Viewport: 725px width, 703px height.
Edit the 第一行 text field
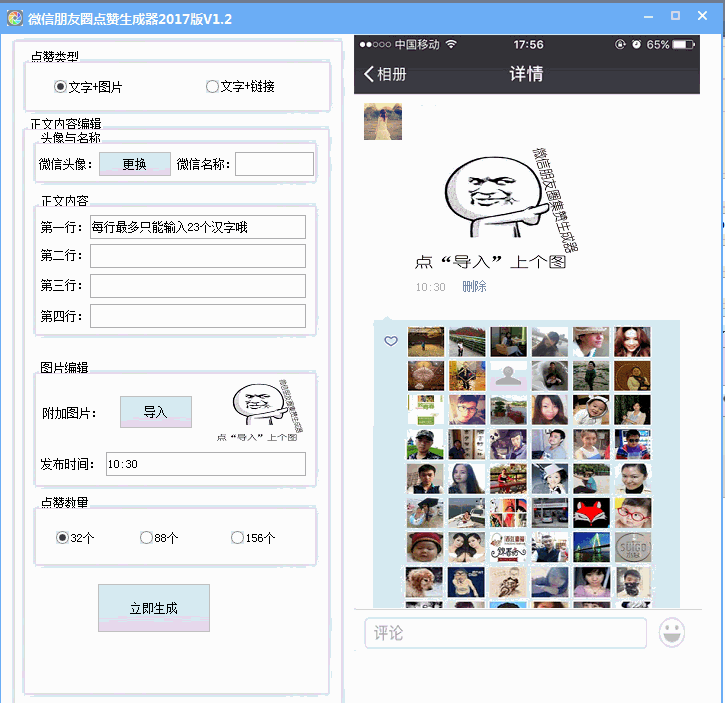point(198,227)
